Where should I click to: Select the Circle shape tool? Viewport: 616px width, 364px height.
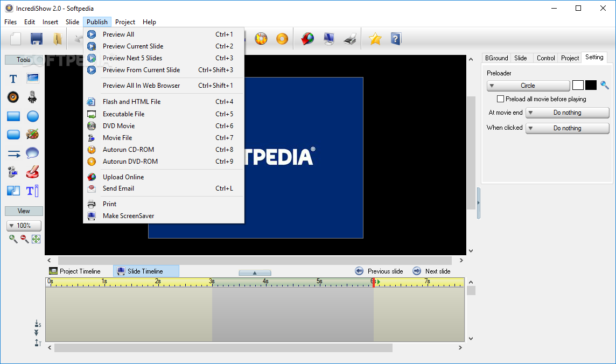point(33,116)
